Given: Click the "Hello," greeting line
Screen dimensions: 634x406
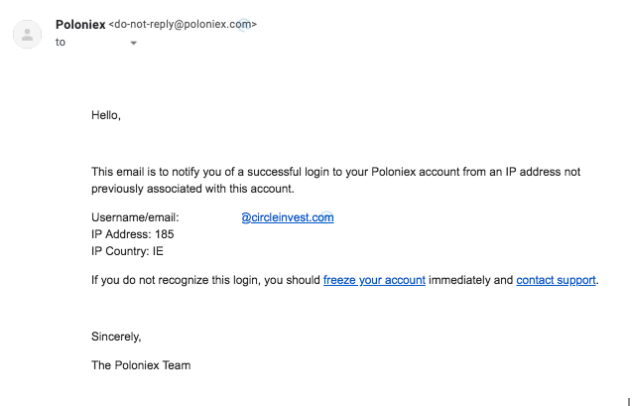Looking at the screenshot, I should [106, 115].
